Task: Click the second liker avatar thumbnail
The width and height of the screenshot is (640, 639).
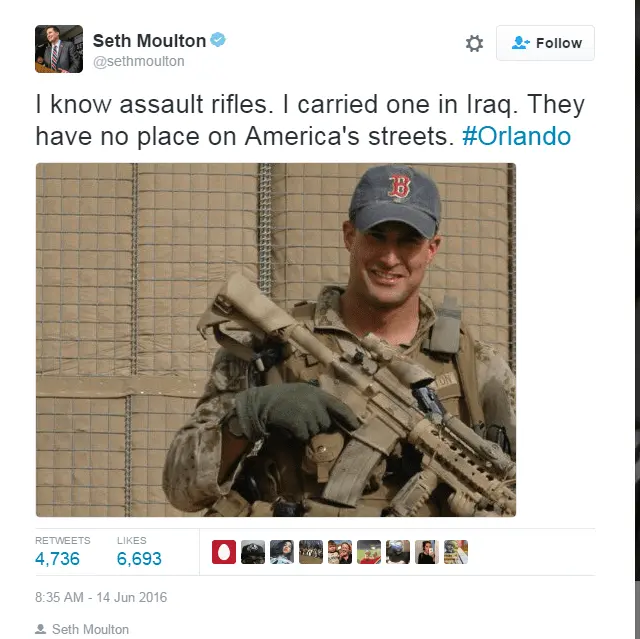Action: click(x=253, y=552)
